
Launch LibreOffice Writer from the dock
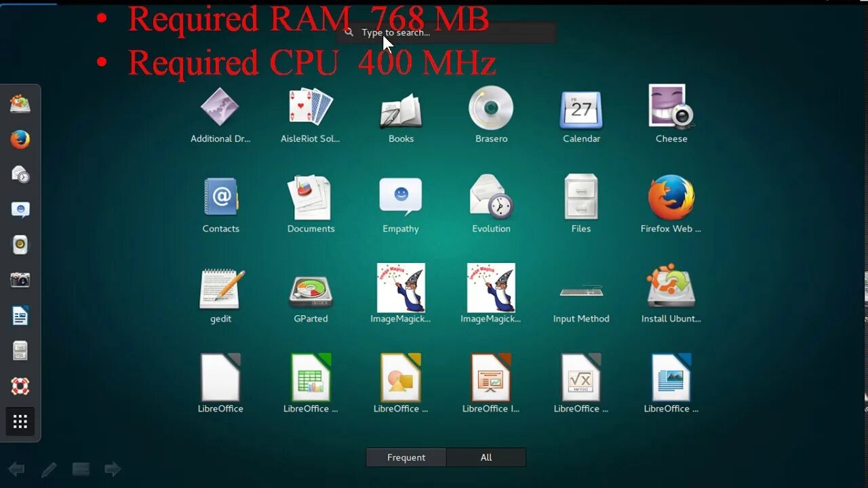point(20,316)
